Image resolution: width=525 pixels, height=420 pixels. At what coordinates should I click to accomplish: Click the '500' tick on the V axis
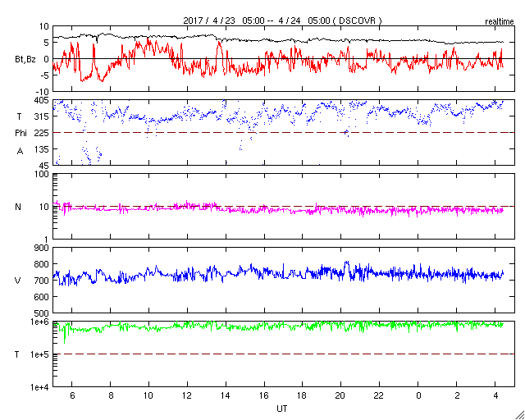42,313
